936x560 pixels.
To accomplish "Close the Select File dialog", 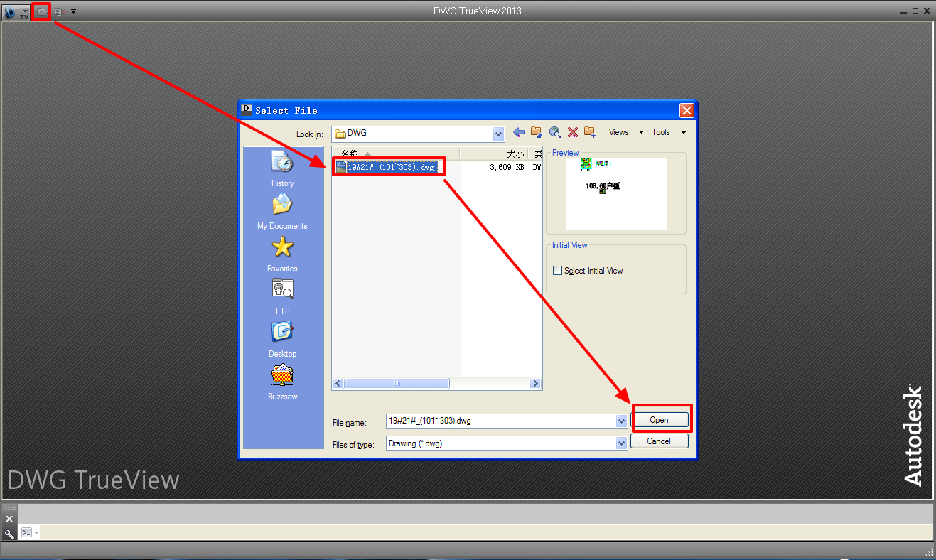I will tap(686, 110).
